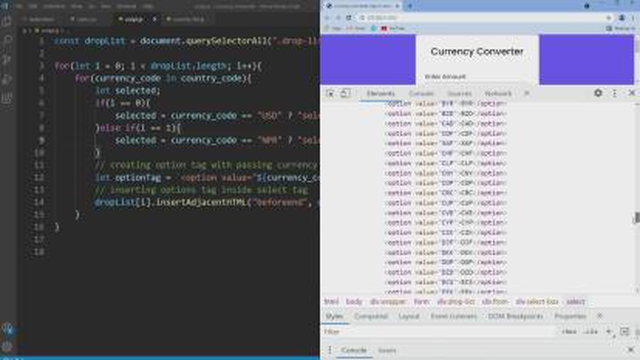The width and height of the screenshot is (640, 360).
Task: Open a new Chrome tab
Action: [410, 6]
